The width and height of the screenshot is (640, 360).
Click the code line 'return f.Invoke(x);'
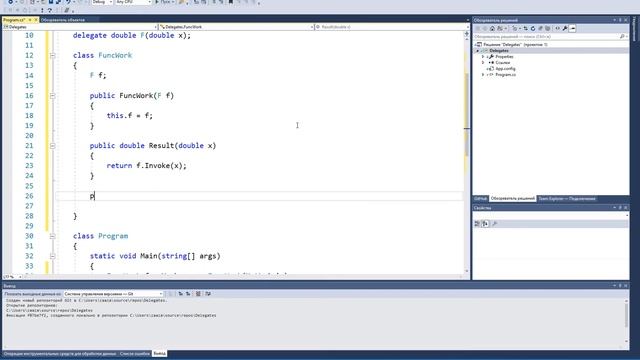[x=146, y=166]
